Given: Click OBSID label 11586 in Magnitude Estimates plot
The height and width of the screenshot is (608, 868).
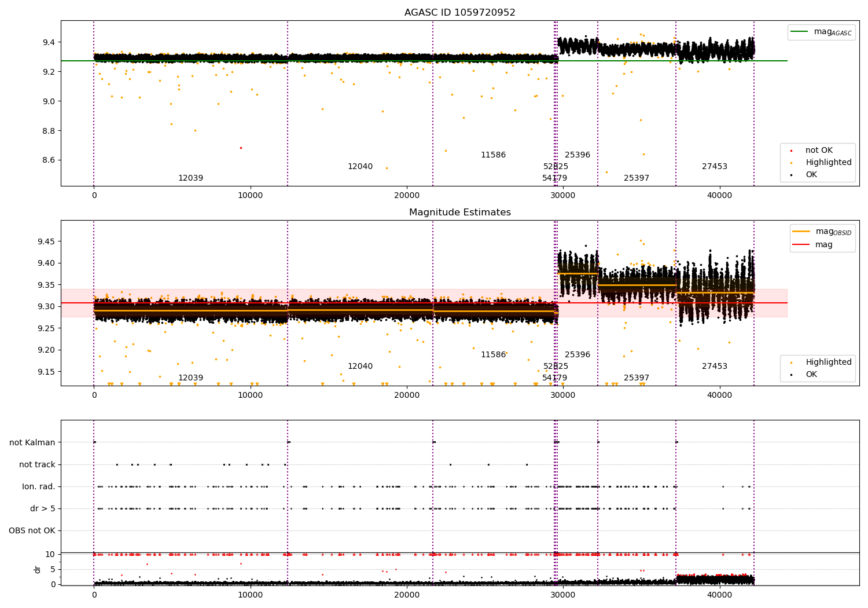Looking at the screenshot, I should pyautogui.click(x=493, y=355).
